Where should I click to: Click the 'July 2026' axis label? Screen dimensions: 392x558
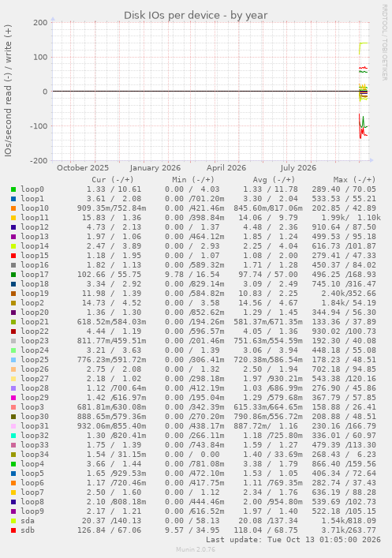coord(298,167)
